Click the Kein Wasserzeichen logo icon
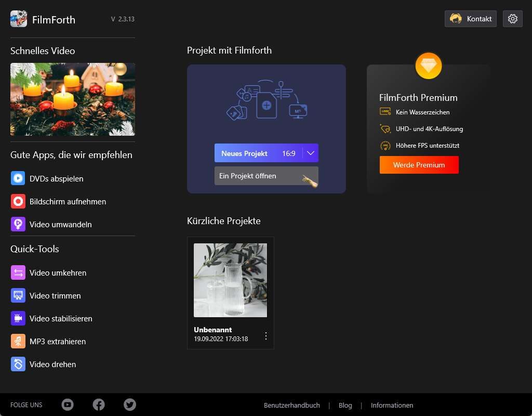The height and width of the screenshot is (416, 532). click(385, 112)
